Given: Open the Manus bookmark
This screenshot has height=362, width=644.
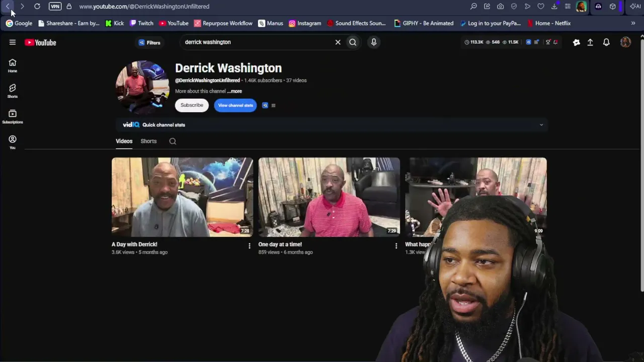Looking at the screenshot, I should 271,23.
